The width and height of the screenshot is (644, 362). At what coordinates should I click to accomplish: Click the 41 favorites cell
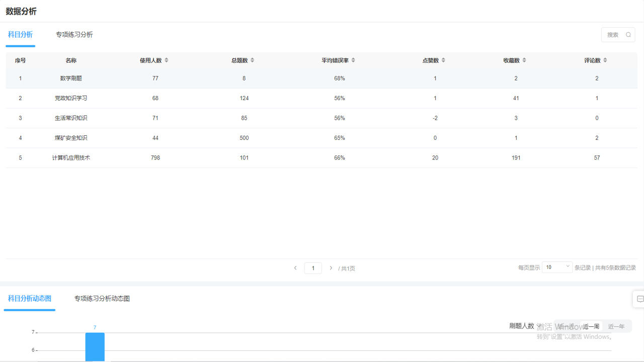(516, 98)
